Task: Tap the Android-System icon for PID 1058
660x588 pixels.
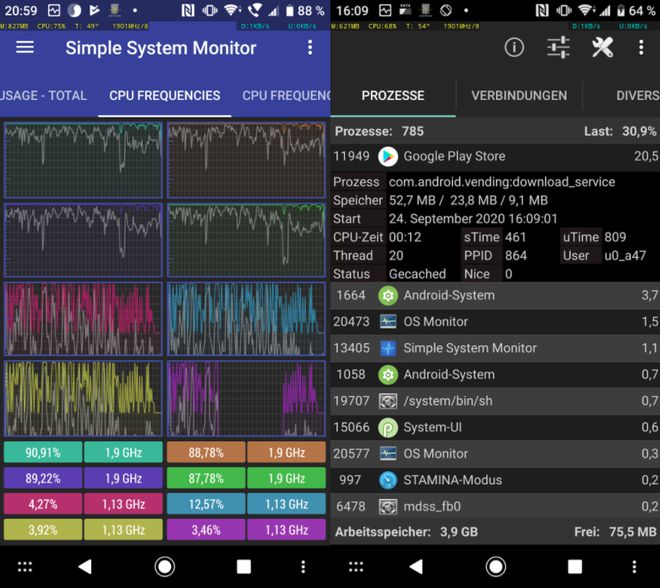Action: (388, 375)
